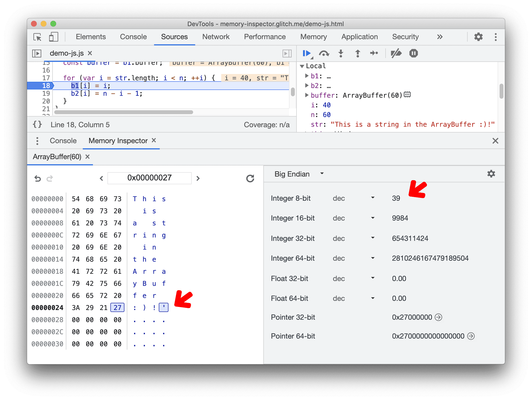This screenshot has height=400, width=532.
Task: Click the navigate backward arrow in memory inspector
Action: click(101, 178)
